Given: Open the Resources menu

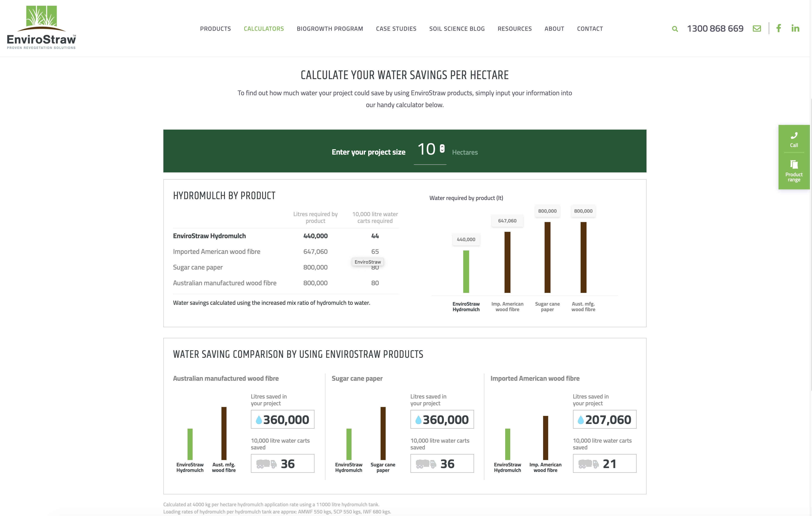Looking at the screenshot, I should pyautogui.click(x=514, y=29).
